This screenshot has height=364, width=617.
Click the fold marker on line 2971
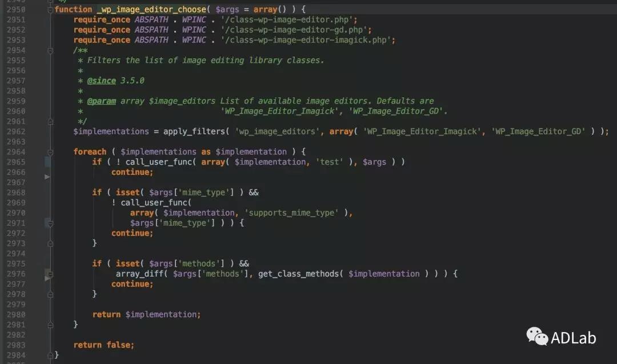49,223
